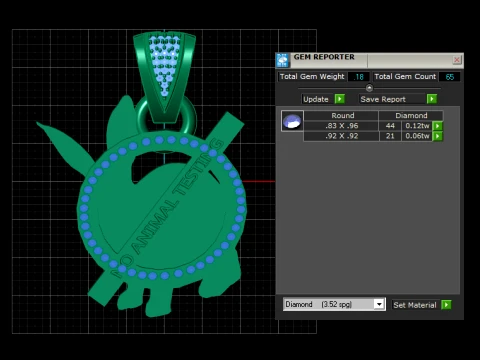Click the 0.12tw weight cell
The image size is (480, 360).
[x=417, y=126]
